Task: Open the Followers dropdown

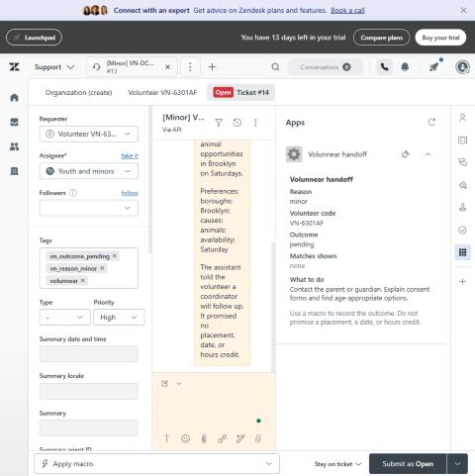Action: (89, 208)
